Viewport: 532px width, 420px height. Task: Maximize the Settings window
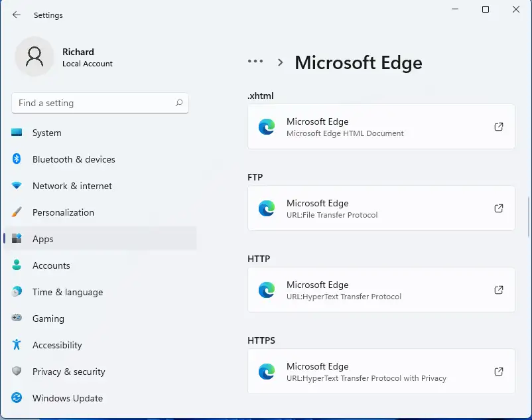(486, 9)
